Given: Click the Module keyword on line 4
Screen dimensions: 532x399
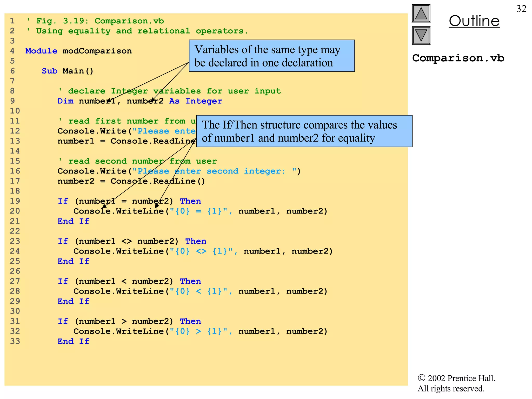Looking at the screenshot, I should (41, 51).
